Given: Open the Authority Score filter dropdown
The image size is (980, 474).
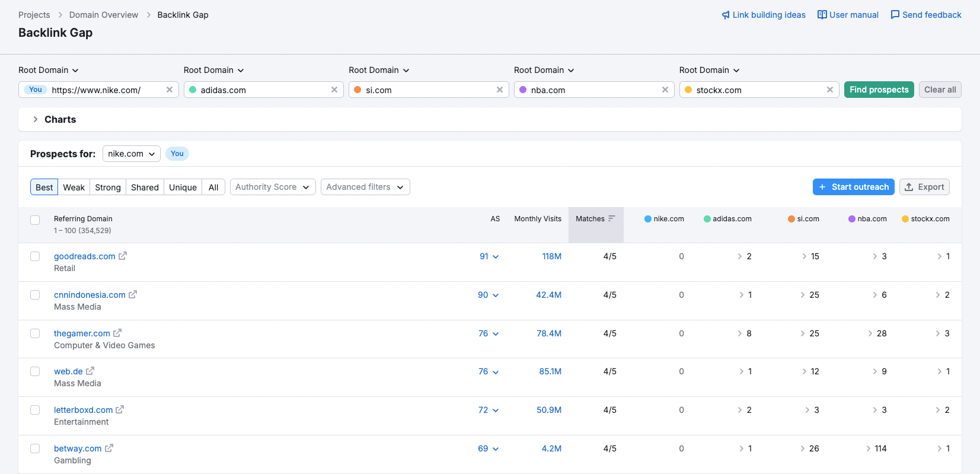Looking at the screenshot, I should 273,187.
